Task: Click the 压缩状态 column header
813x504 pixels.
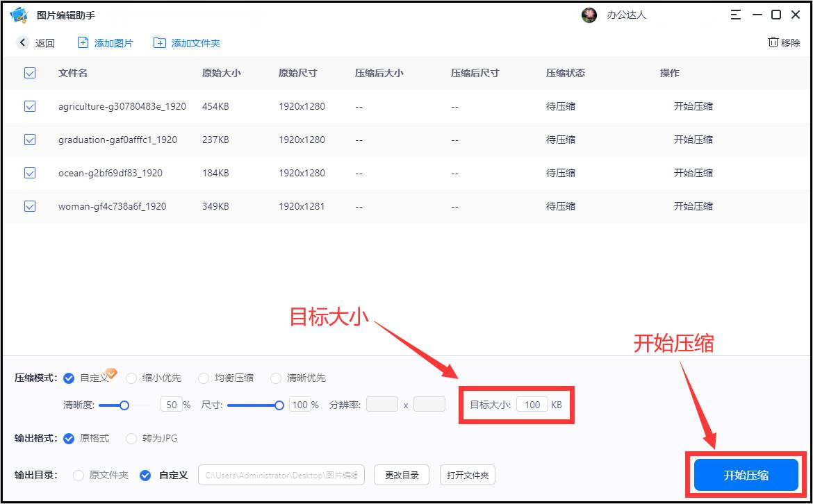Action: [x=565, y=73]
